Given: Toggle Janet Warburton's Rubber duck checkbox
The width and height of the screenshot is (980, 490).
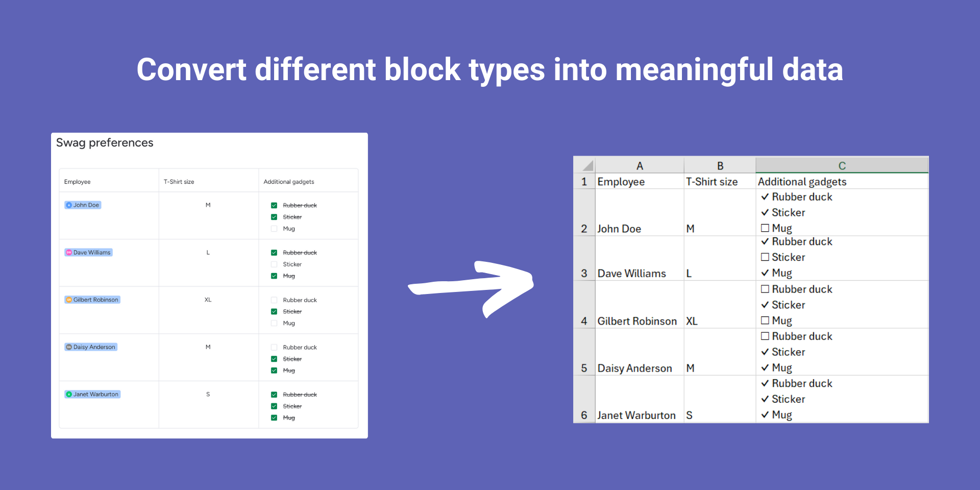Looking at the screenshot, I should (x=274, y=395).
